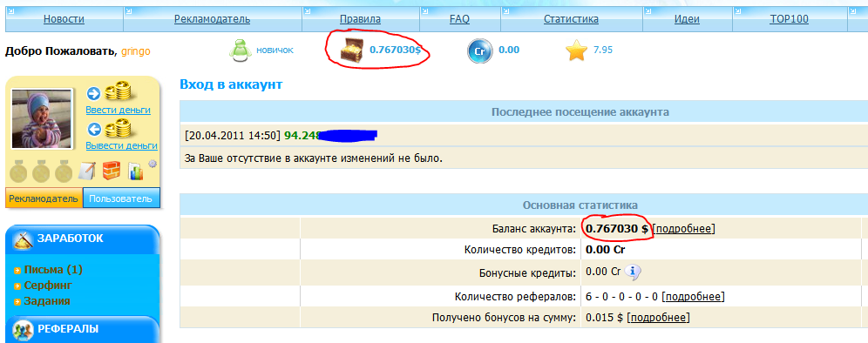This screenshot has width=868, height=343.
Task: Click the info bubble beside Бонусные кредиты
Action: point(633,272)
